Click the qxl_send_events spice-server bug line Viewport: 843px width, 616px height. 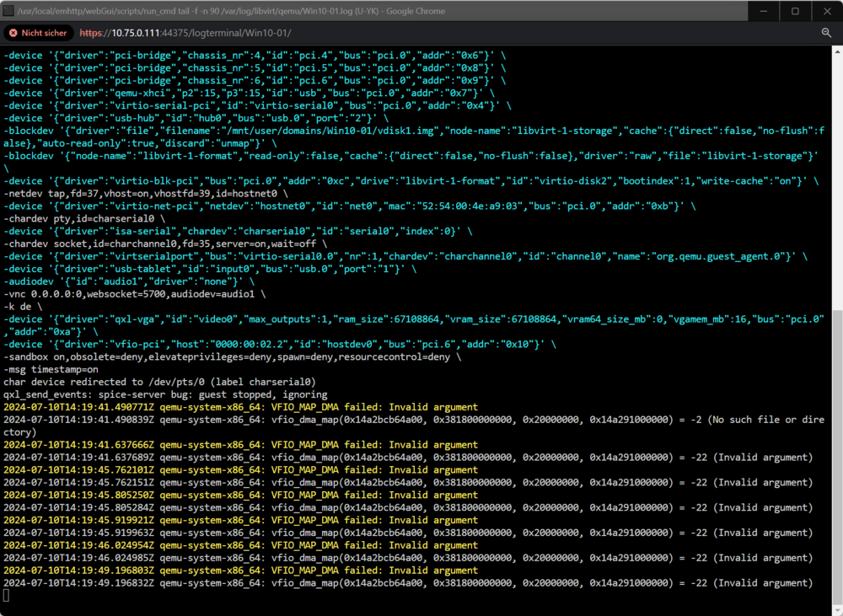pyautogui.click(x=165, y=394)
